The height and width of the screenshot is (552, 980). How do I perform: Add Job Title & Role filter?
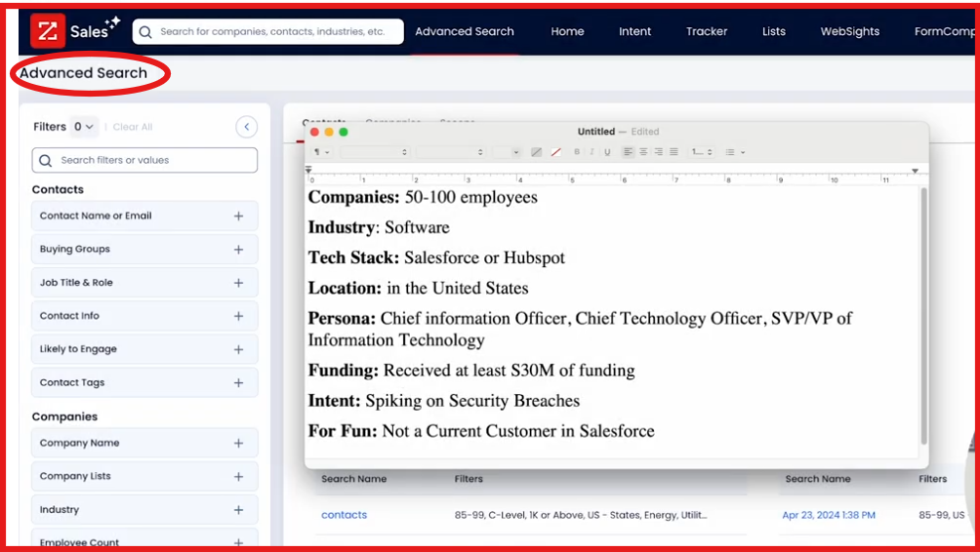pyautogui.click(x=238, y=283)
